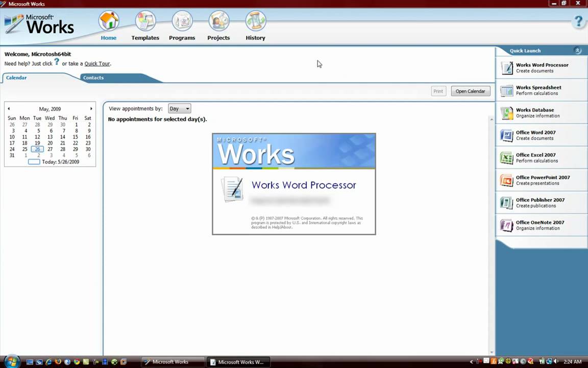The height and width of the screenshot is (368, 588).
Task: Click the Open Calendar button
Action: 471,91
